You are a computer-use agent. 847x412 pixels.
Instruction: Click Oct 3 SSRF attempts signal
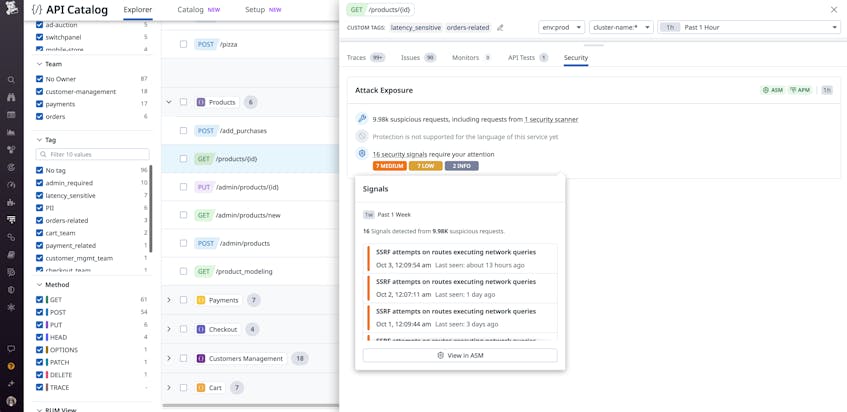tap(462, 259)
